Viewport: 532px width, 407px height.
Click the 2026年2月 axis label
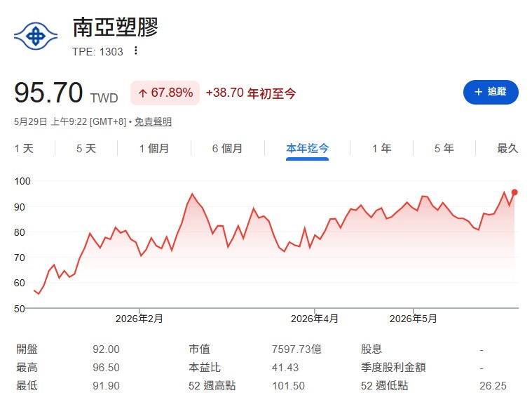coord(139,319)
